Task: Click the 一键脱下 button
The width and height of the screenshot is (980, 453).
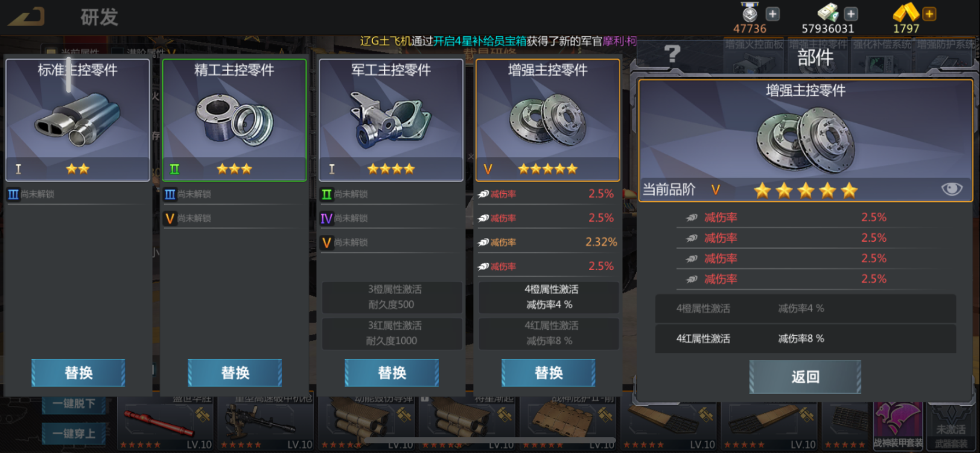Action: coord(74,403)
